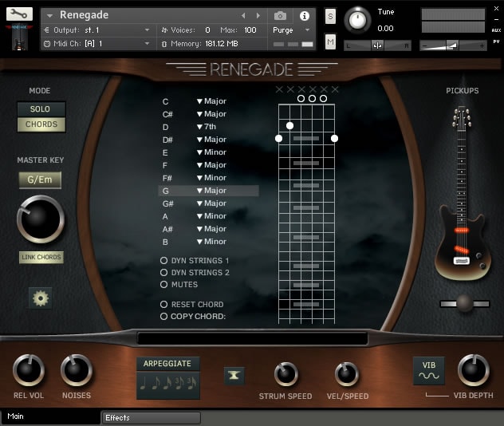The height and width of the screenshot is (426, 504).
Task: Click the strum direction hourglass icon
Action: (234, 376)
